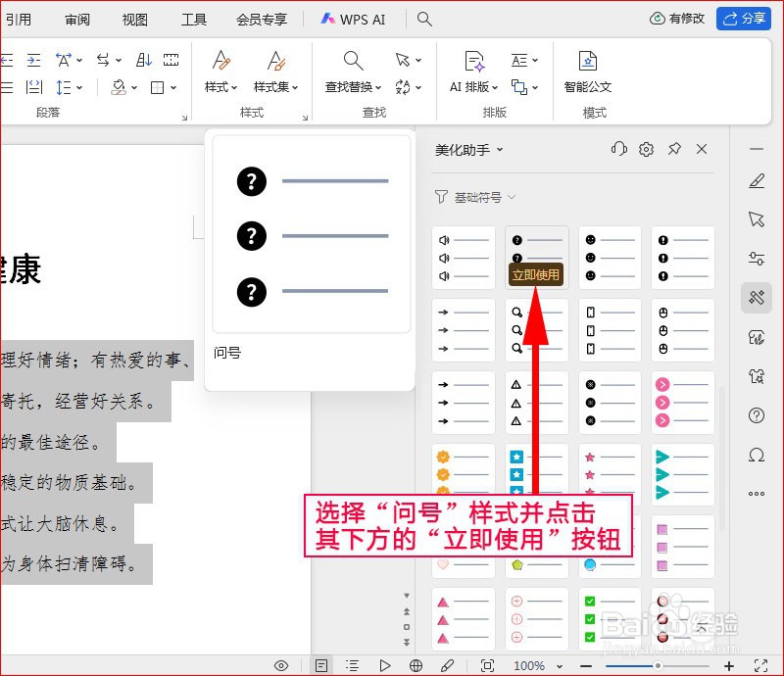The image size is (784, 676).
Task: Click the zoom out minus button
Action: pos(586,665)
